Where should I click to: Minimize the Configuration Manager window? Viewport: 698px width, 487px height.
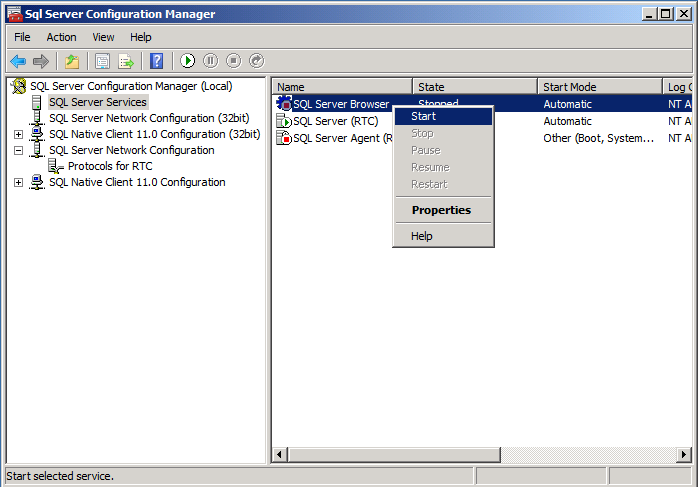[649, 14]
